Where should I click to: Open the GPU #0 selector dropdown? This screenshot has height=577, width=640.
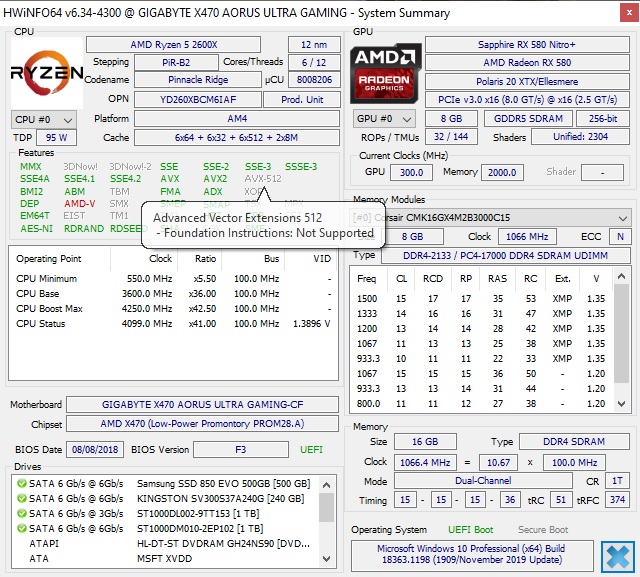point(384,119)
